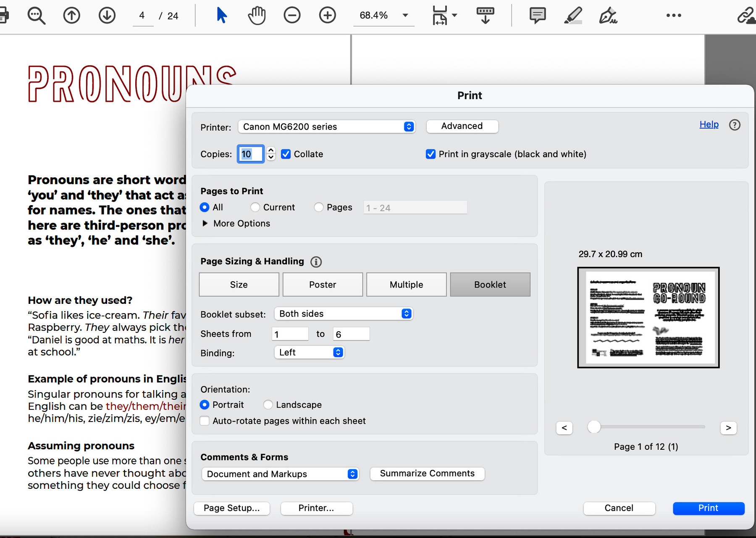Cancel the print dialog

(619, 508)
